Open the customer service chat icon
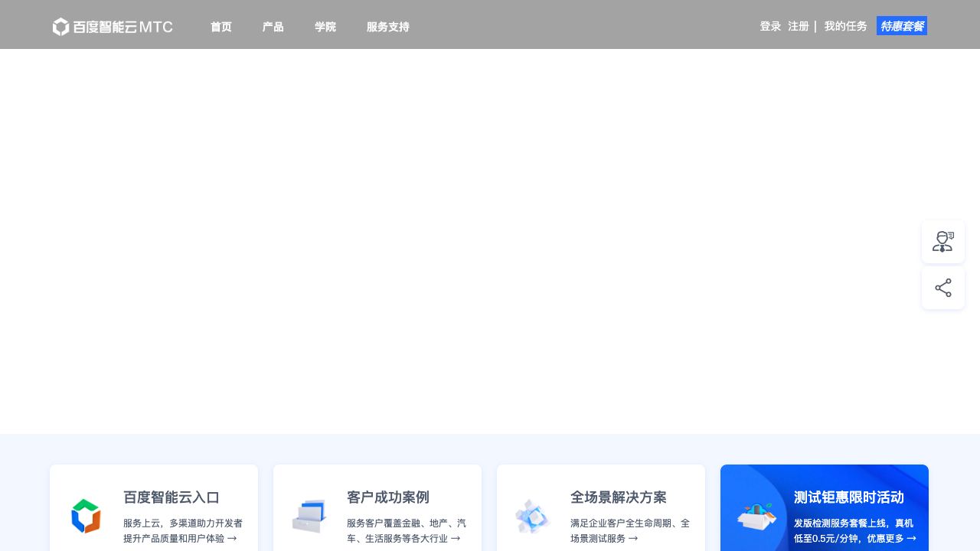The height and width of the screenshot is (551, 980). (942, 242)
